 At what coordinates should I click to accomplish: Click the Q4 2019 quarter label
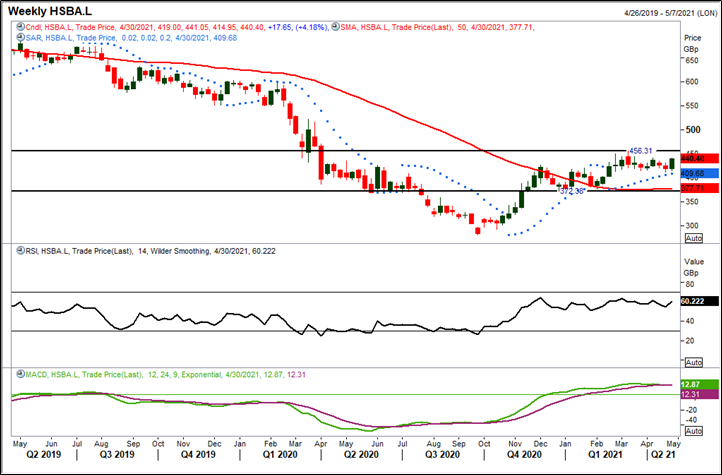pos(198,455)
